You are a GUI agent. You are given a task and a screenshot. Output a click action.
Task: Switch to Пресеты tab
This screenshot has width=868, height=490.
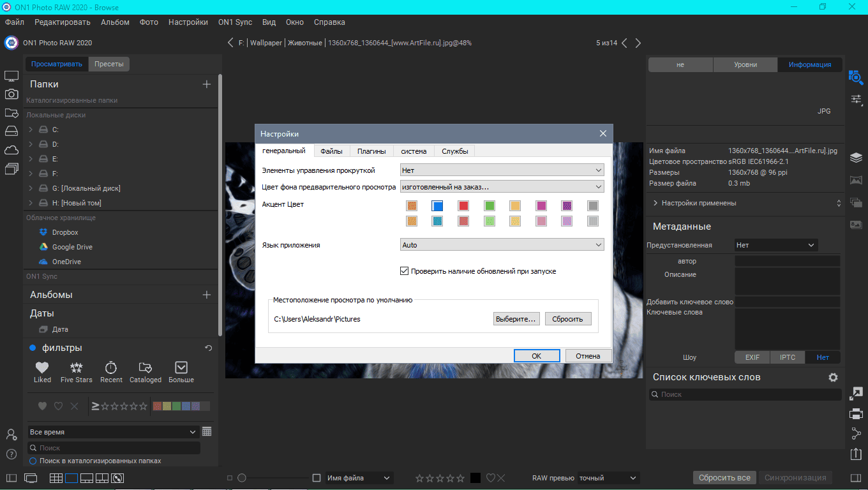point(109,64)
